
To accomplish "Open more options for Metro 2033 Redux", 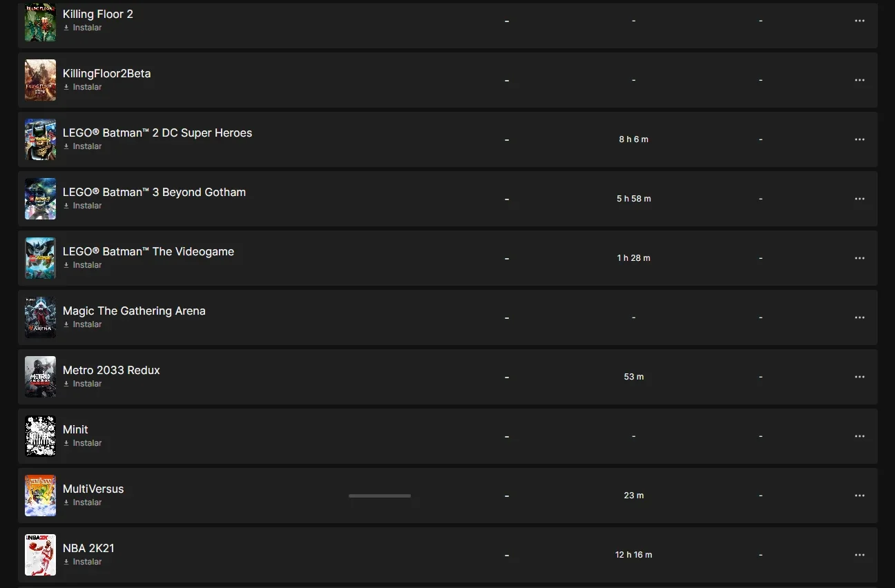I will coord(860,377).
